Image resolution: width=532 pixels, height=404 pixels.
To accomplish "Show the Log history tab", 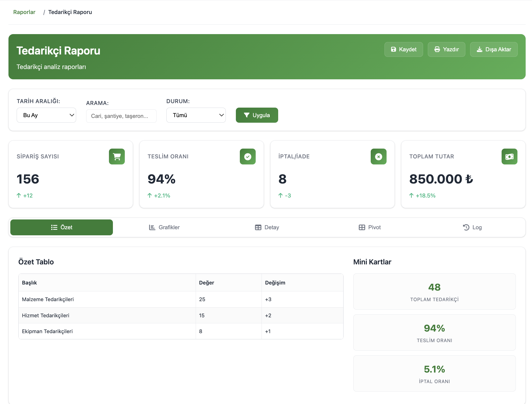I will pyautogui.click(x=472, y=227).
